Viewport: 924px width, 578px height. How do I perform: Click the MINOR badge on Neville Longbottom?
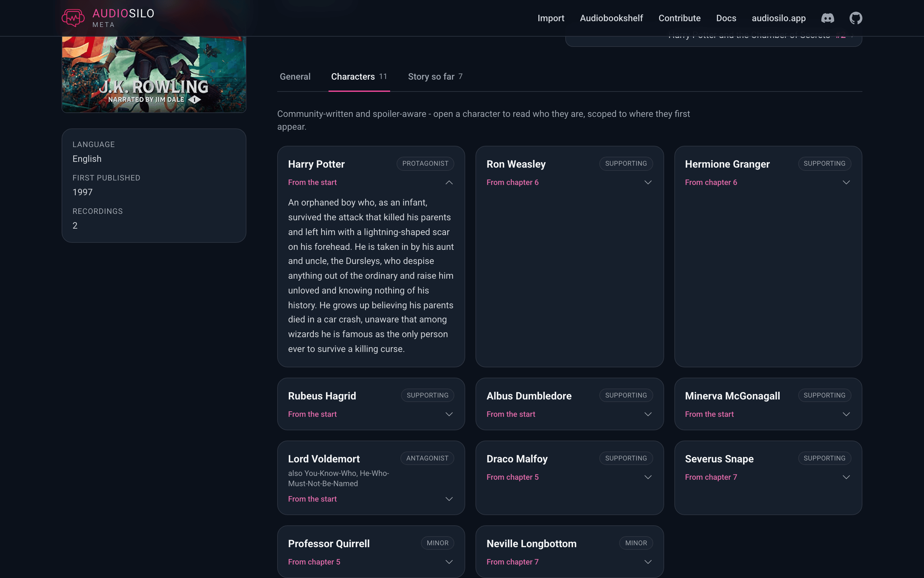point(636,543)
